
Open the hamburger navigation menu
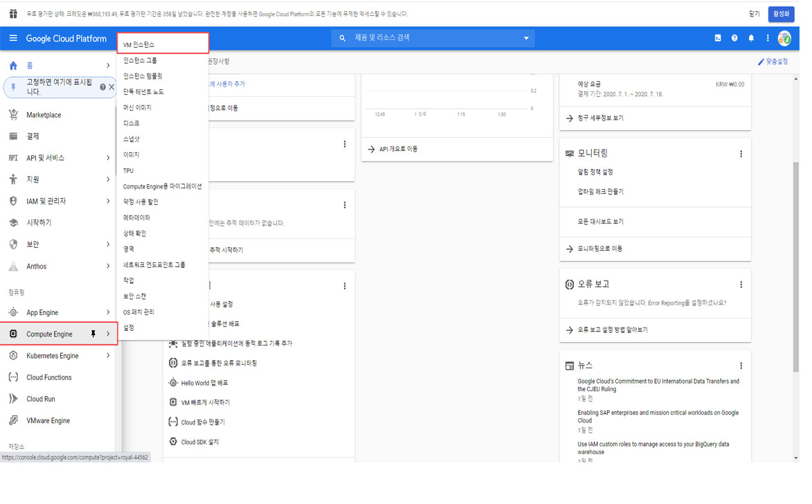pyautogui.click(x=13, y=38)
